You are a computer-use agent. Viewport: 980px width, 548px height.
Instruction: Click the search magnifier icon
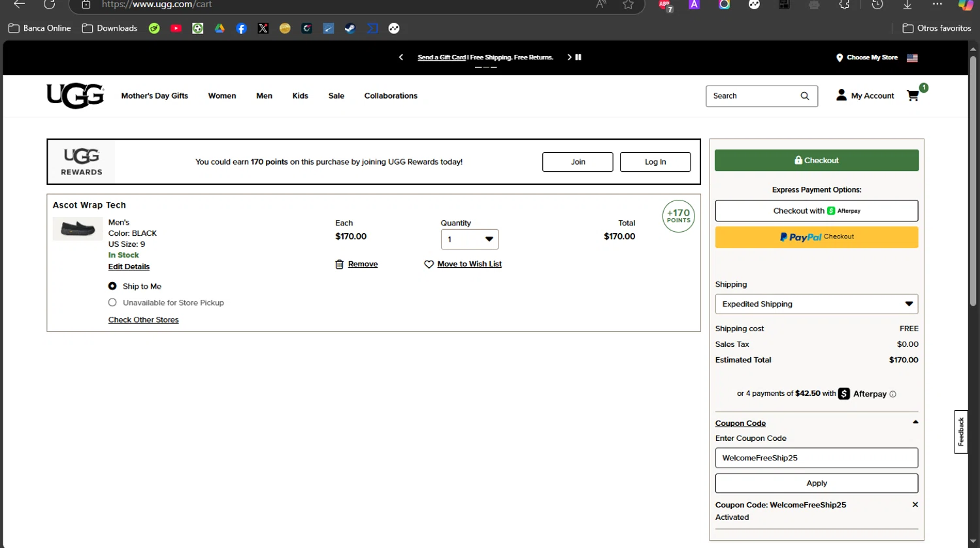[x=805, y=96]
